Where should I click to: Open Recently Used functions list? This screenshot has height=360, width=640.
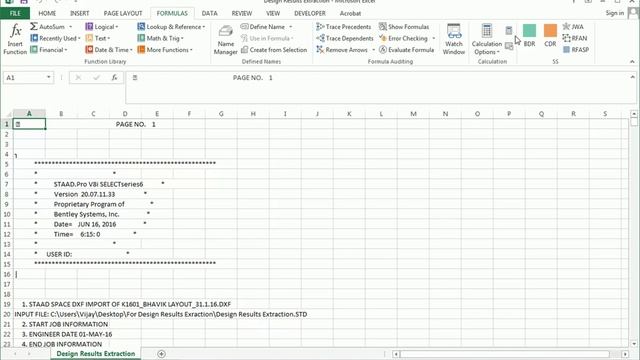[56, 38]
